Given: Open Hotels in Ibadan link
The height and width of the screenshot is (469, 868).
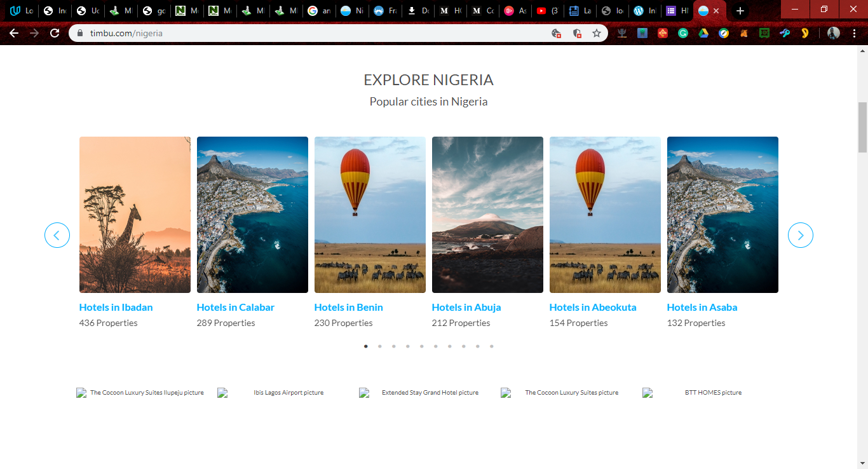Looking at the screenshot, I should pyautogui.click(x=116, y=307).
